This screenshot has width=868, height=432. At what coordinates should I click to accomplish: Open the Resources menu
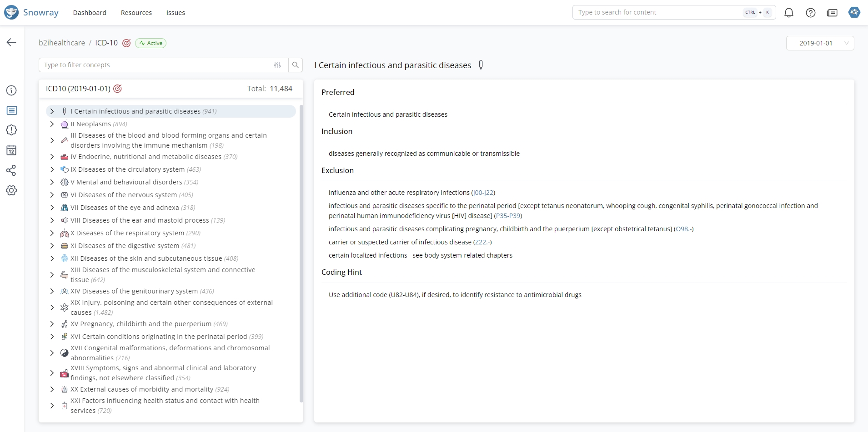(136, 13)
